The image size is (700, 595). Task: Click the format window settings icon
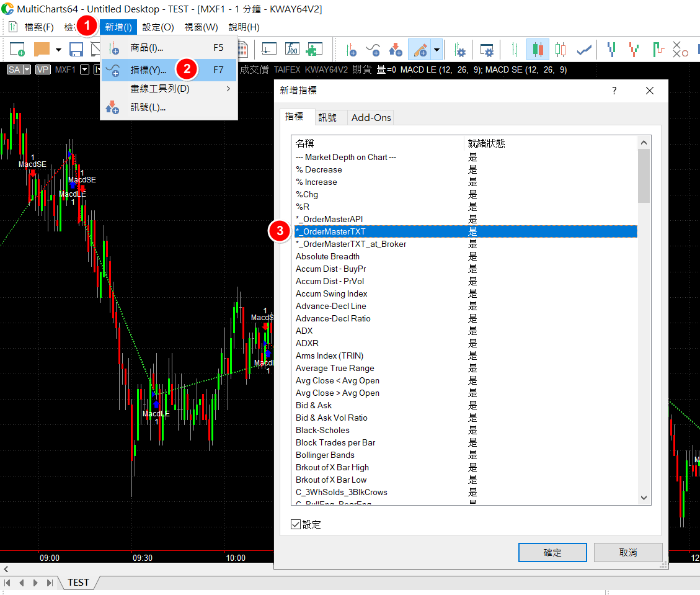(x=487, y=50)
